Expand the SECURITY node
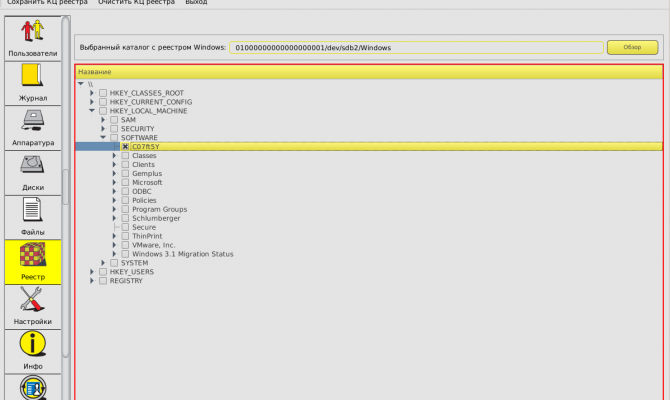Image resolution: width=670 pixels, height=400 pixels. click(103, 129)
